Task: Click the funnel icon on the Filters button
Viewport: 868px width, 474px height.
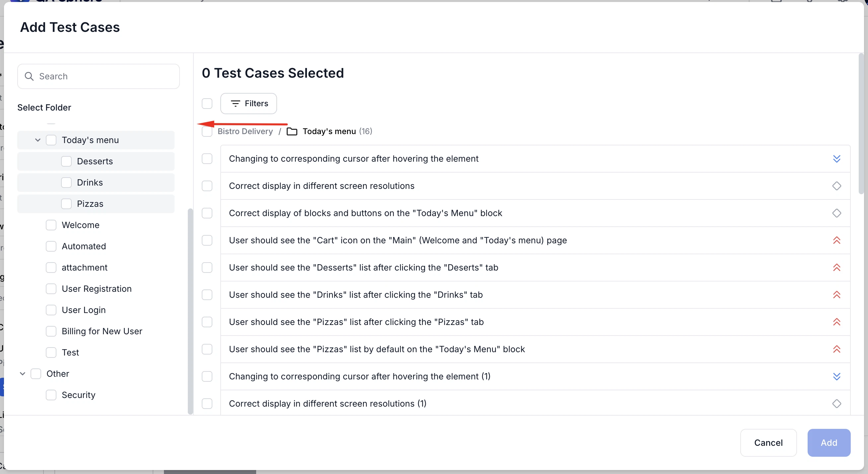Action: [x=236, y=104]
